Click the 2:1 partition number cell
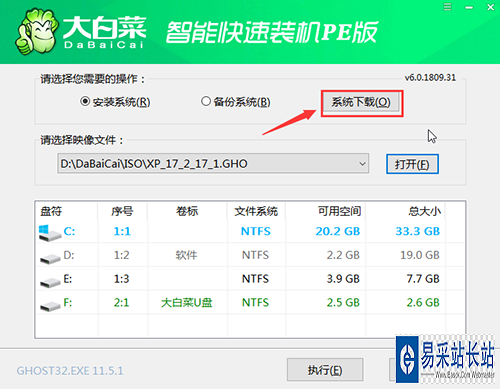The width and height of the screenshot is (500, 389). point(122,303)
